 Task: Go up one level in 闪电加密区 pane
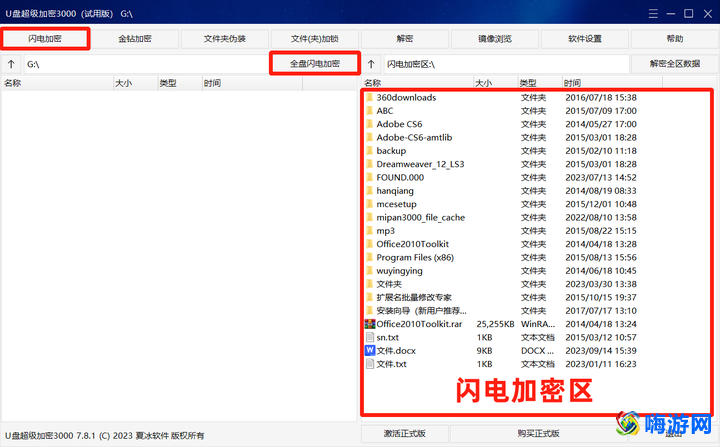[371, 64]
